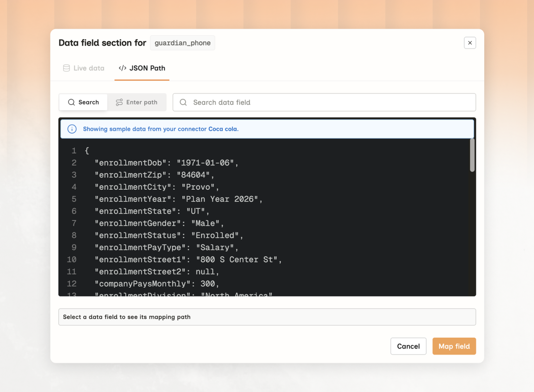The image size is (534, 392).
Task: Select the enrollmentStatus field line
Action: (x=169, y=235)
